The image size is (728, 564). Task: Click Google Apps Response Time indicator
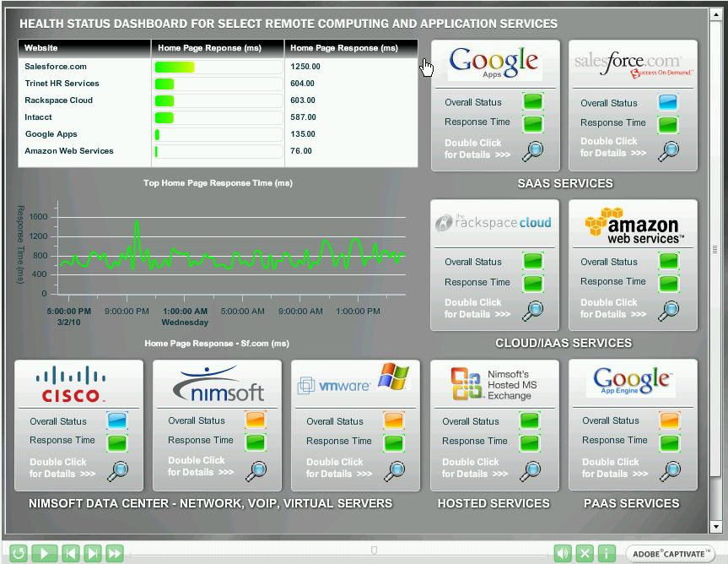click(x=533, y=123)
